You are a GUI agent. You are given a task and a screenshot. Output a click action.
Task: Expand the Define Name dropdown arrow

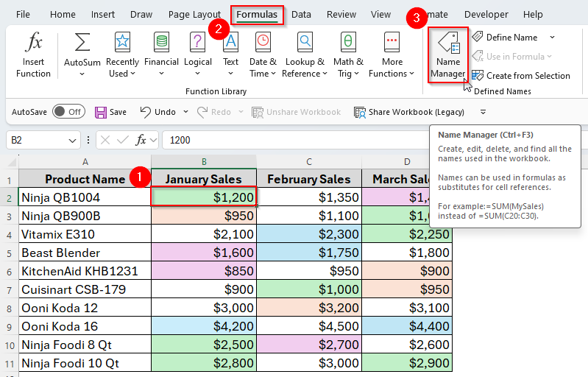pyautogui.click(x=552, y=38)
